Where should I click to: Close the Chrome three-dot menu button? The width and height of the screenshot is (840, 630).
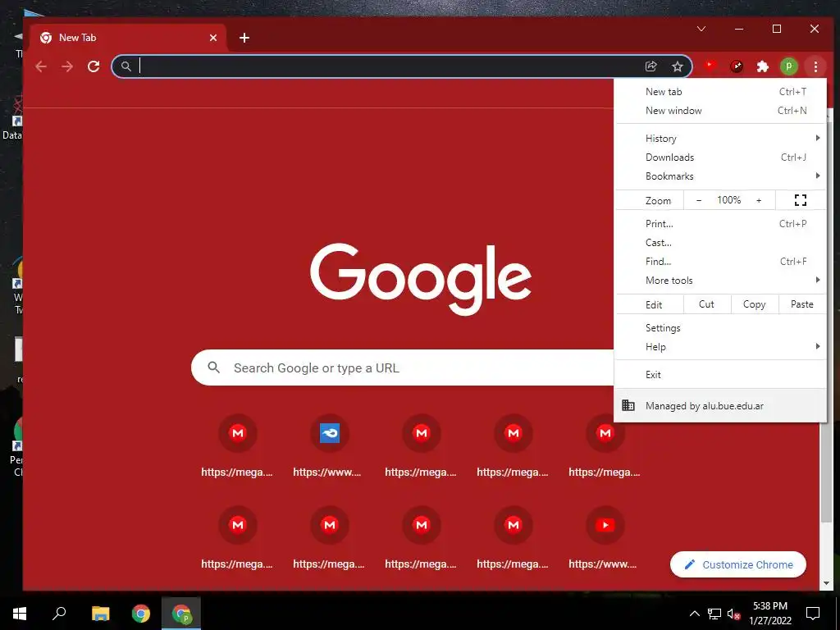click(x=815, y=66)
